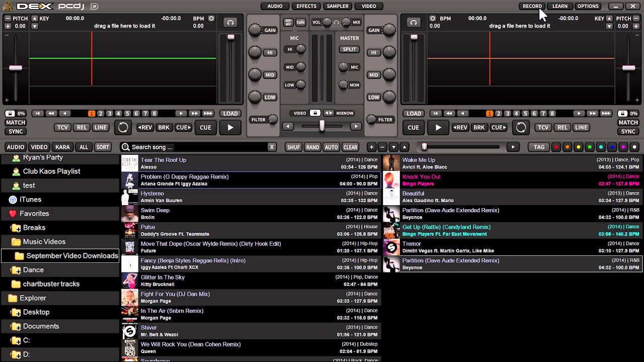Screen dimensions: 644x362
Task: Open the AUDIO panel tab
Action: coord(275,6)
